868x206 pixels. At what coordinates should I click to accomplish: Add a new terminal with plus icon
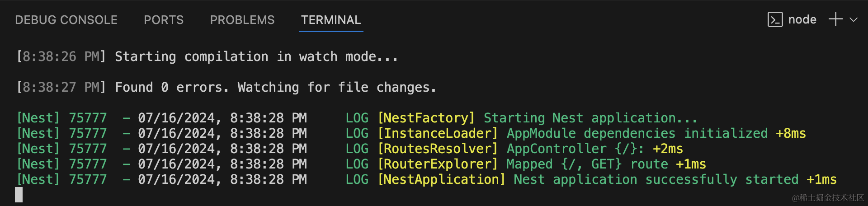click(835, 19)
